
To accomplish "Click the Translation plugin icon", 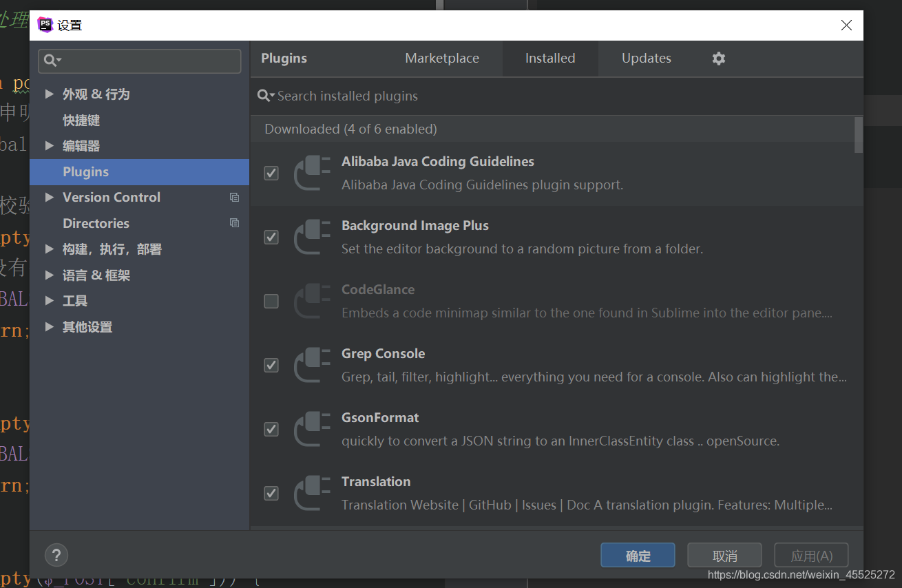I will (312, 493).
